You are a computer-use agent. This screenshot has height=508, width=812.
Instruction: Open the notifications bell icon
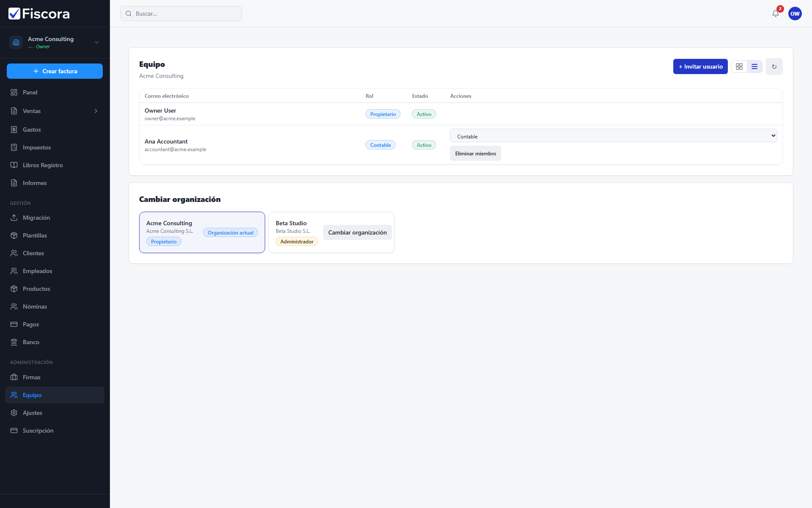[776, 14]
